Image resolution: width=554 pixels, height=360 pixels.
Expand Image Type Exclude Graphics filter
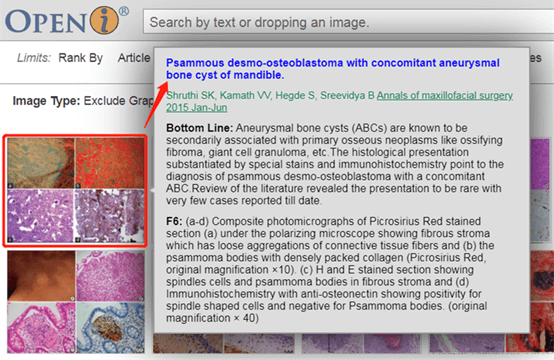point(83,101)
